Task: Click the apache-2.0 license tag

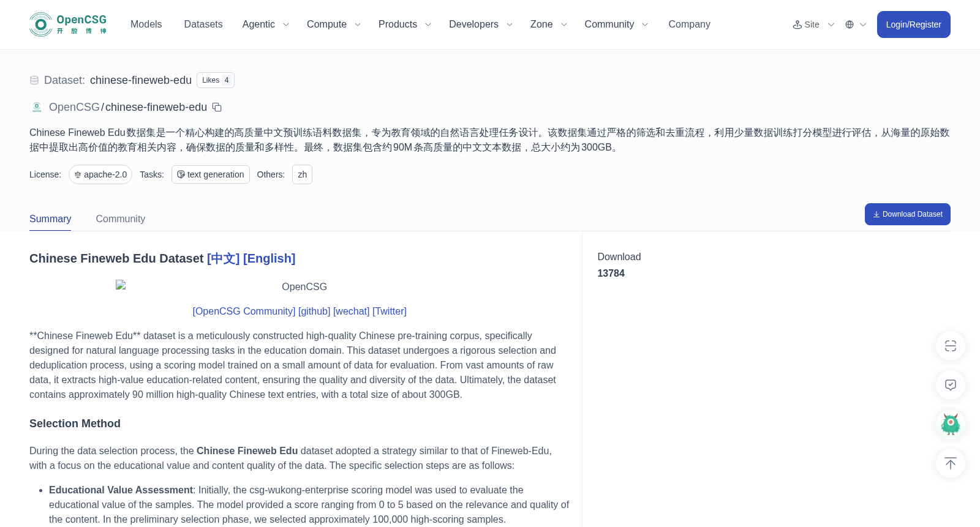Action: 100,174
